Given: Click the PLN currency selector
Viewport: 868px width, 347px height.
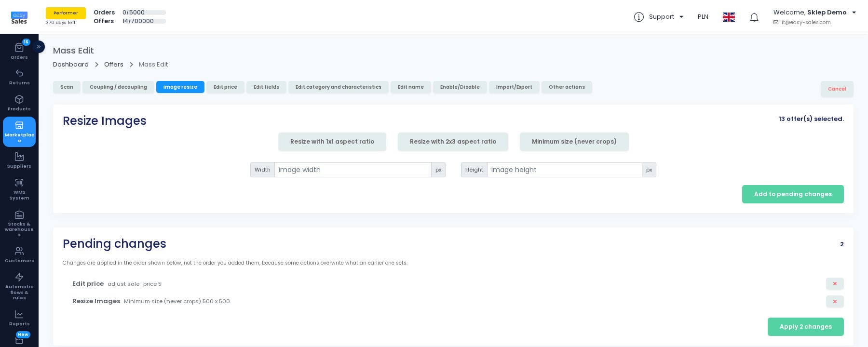Looking at the screenshot, I should [703, 17].
